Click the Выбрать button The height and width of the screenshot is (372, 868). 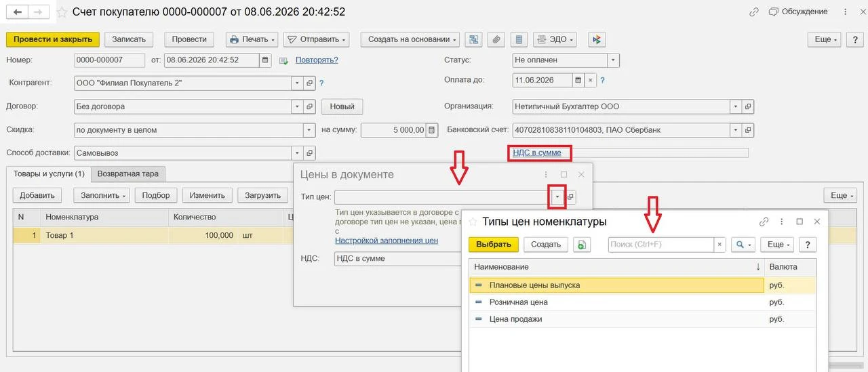click(x=494, y=245)
